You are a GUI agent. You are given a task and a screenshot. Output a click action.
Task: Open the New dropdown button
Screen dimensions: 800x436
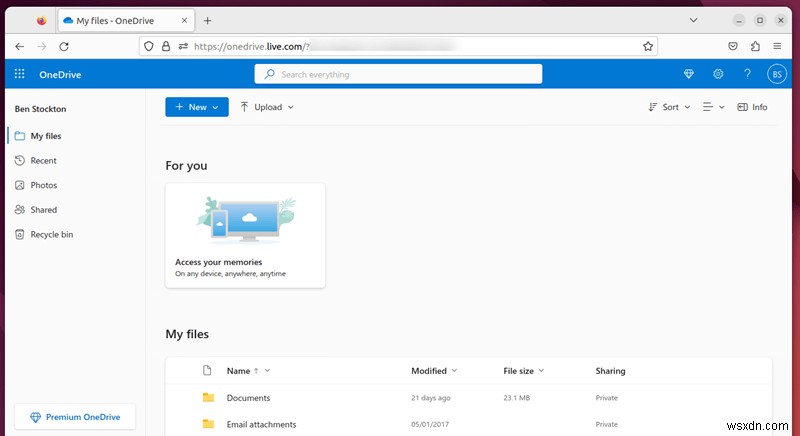[197, 107]
